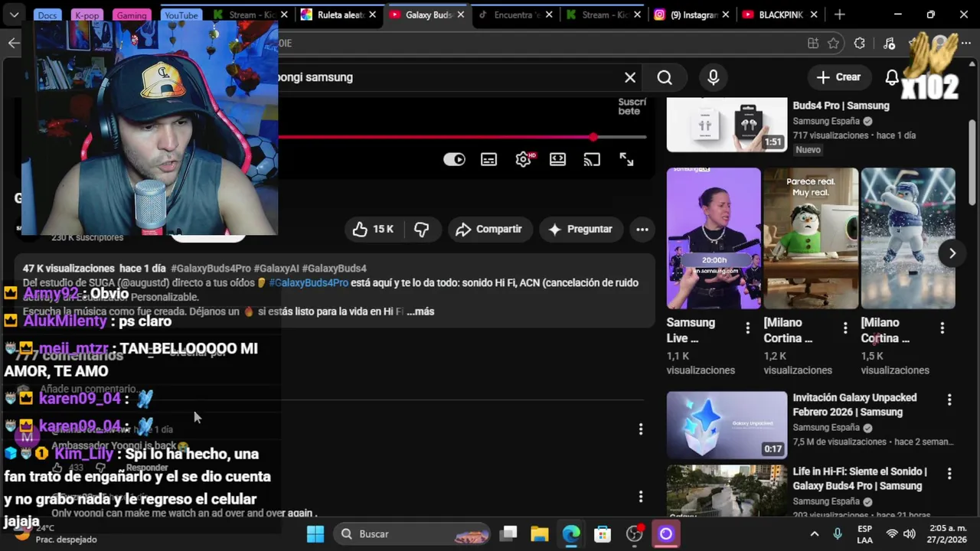Open the Gaming tab group
The height and width of the screenshot is (551, 980).
(x=131, y=15)
